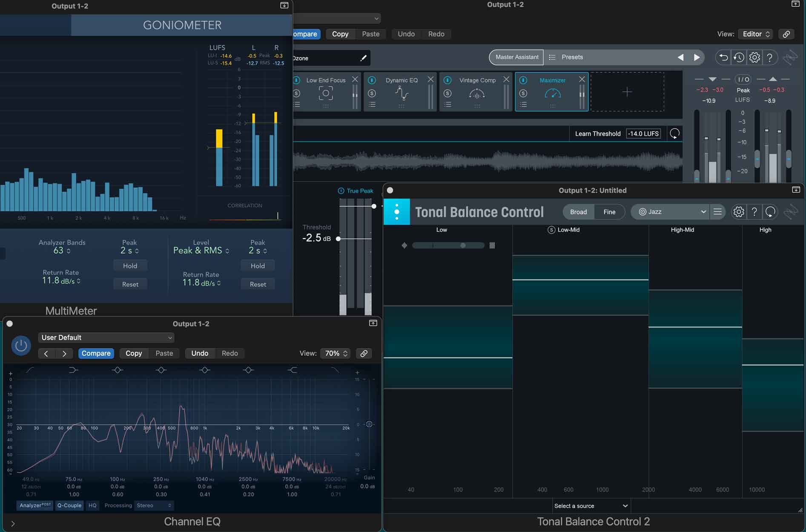Select Broad view in Tonal Balance Control
Viewport: 806px width, 532px height.
pos(578,212)
